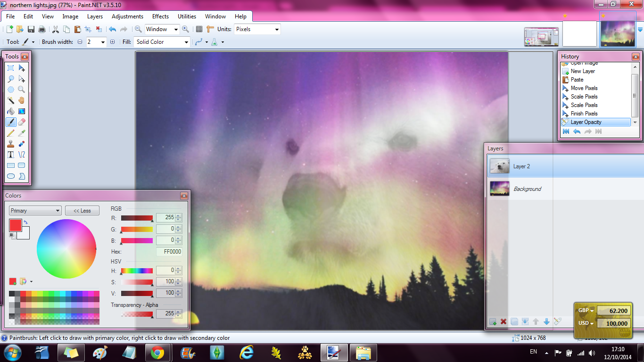Select the Pencil tool

(11, 133)
